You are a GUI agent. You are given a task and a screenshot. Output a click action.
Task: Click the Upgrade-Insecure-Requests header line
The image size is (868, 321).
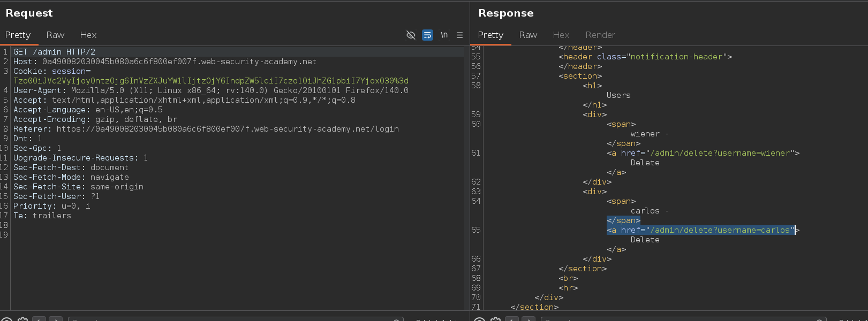pos(81,158)
